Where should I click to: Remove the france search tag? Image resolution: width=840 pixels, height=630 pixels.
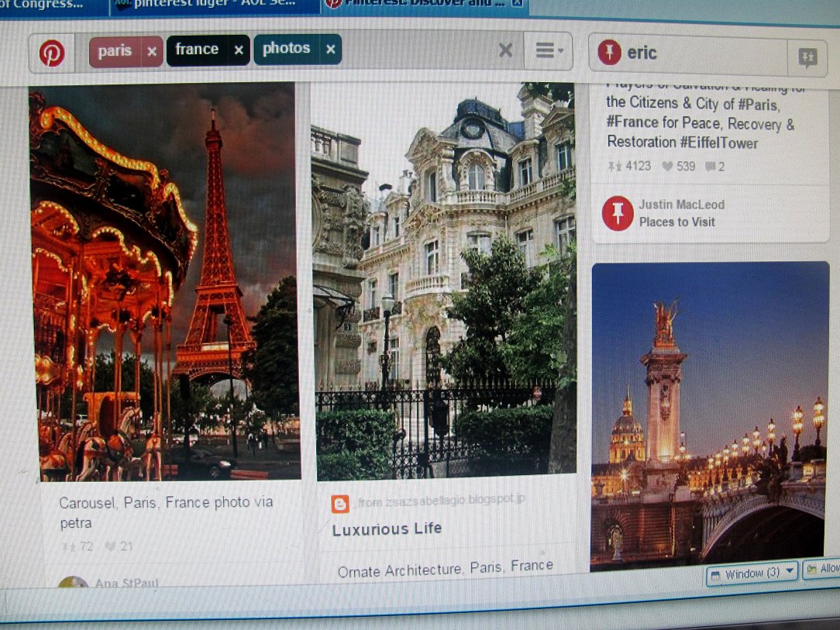[x=239, y=50]
